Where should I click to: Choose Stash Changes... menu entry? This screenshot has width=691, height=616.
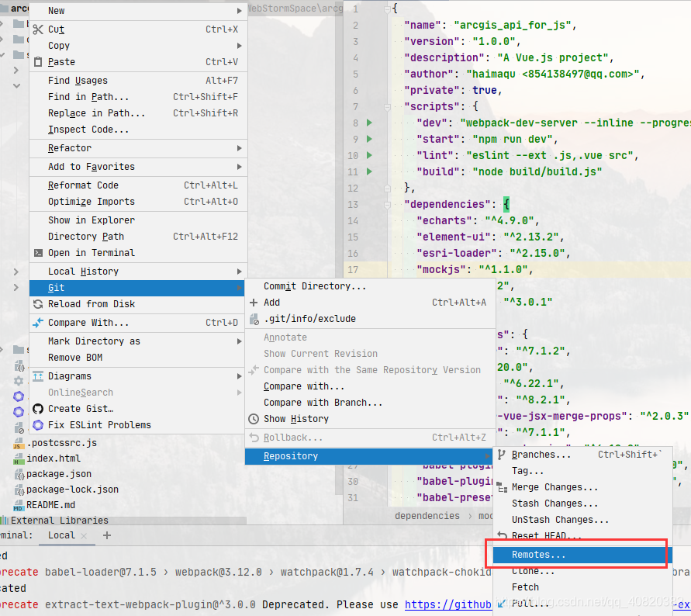tap(582, 504)
